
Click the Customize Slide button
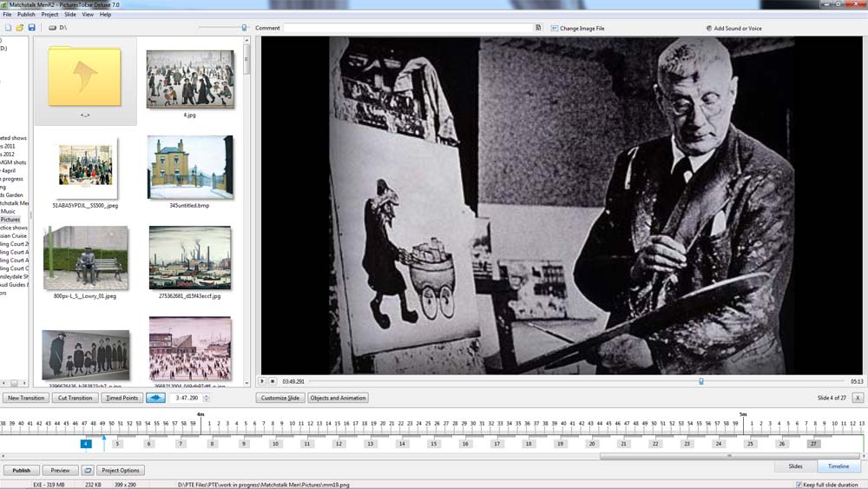pyautogui.click(x=279, y=398)
